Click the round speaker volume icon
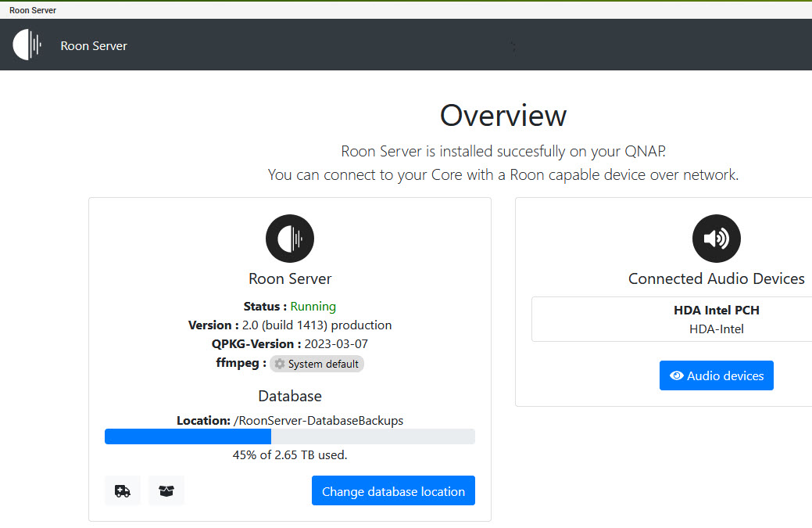 [x=716, y=239]
